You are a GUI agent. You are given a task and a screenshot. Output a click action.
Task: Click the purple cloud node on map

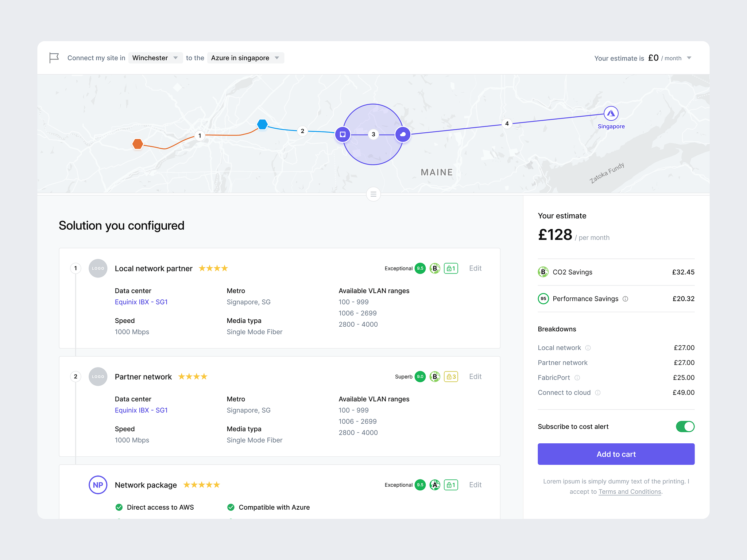403,135
